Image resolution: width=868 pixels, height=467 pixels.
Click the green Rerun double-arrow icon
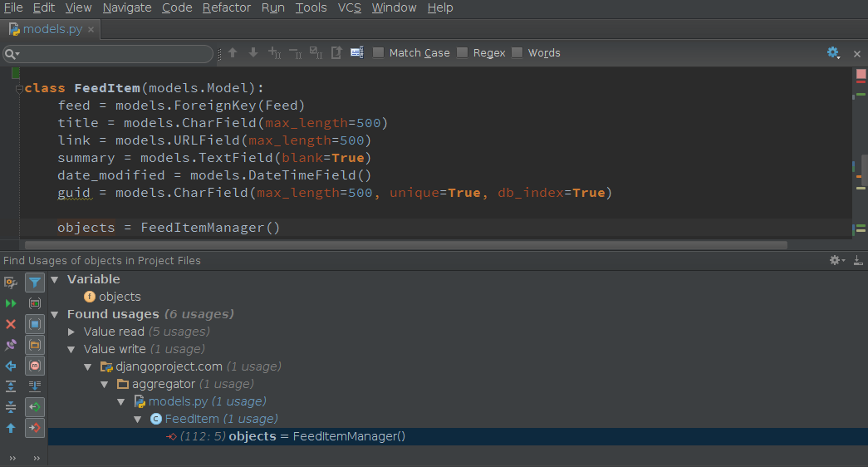pyautogui.click(x=11, y=303)
